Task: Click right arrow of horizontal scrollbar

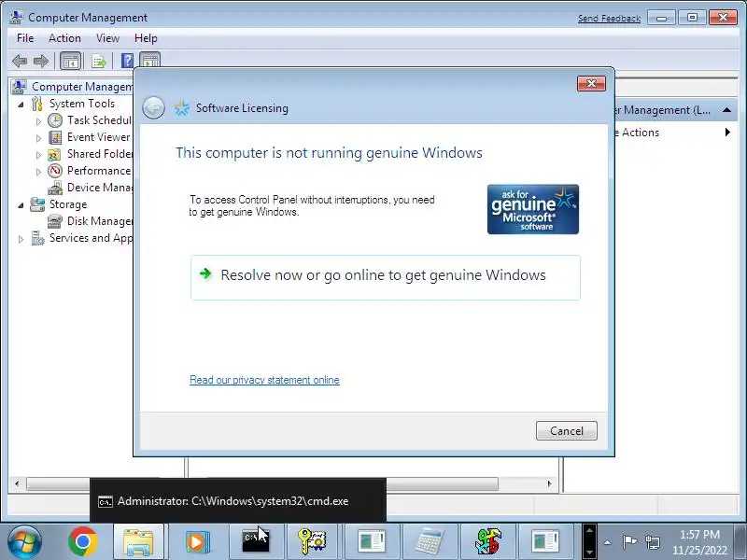Action: click(550, 483)
